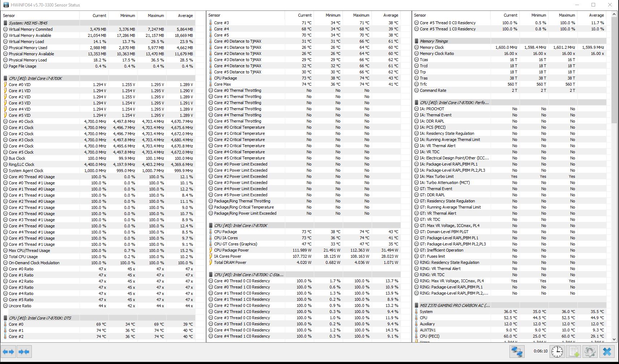Click the HWiNFO64 title bar app icon
Viewport: 619px width, 364px height.
(6, 5)
